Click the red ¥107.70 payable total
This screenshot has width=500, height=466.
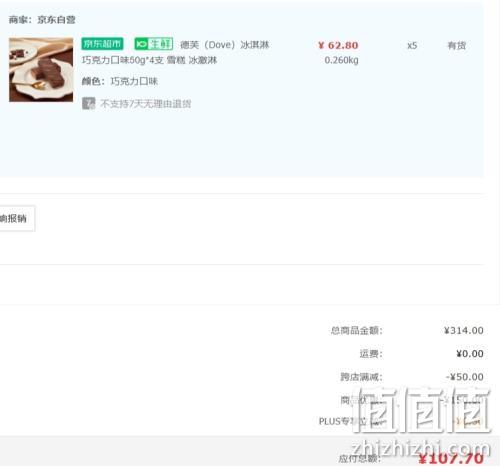[451, 458]
